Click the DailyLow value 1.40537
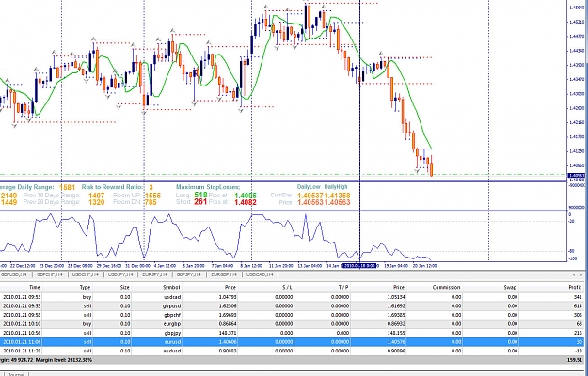The height and width of the screenshot is (376, 588). click(310, 196)
